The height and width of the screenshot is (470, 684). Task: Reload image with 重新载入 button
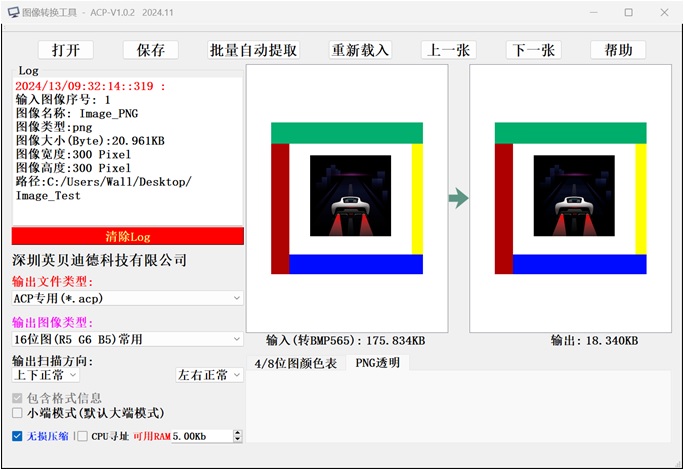[x=360, y=50]
